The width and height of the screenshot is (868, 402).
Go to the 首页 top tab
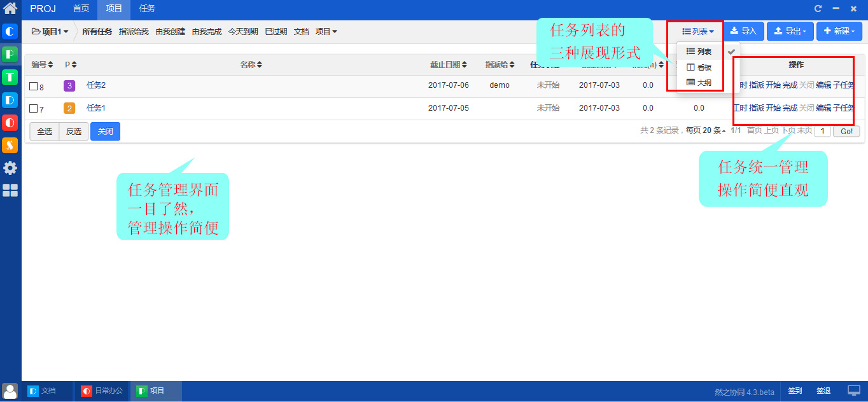[x=81, y=9]
